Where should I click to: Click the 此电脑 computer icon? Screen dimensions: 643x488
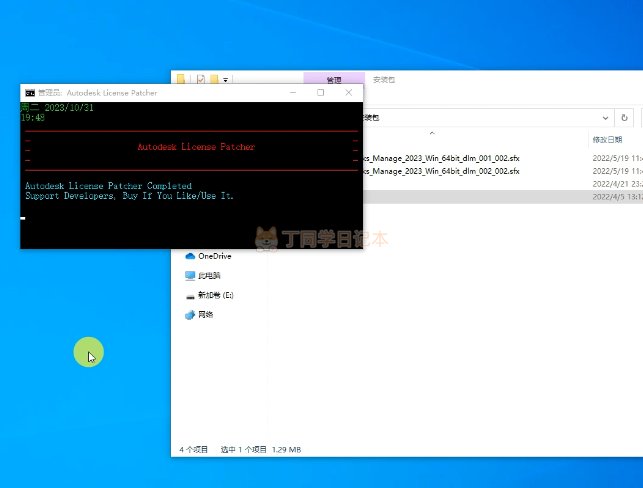pos(190,276)
